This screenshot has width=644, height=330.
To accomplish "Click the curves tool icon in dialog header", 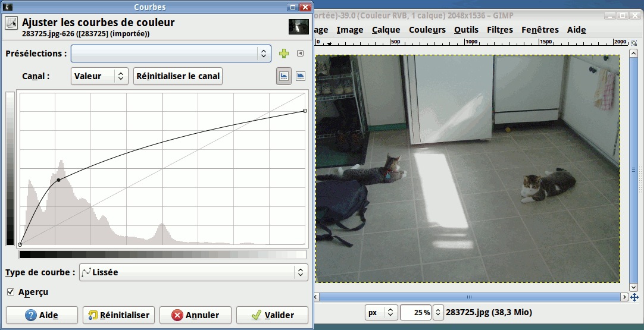I will click(11, 24).
